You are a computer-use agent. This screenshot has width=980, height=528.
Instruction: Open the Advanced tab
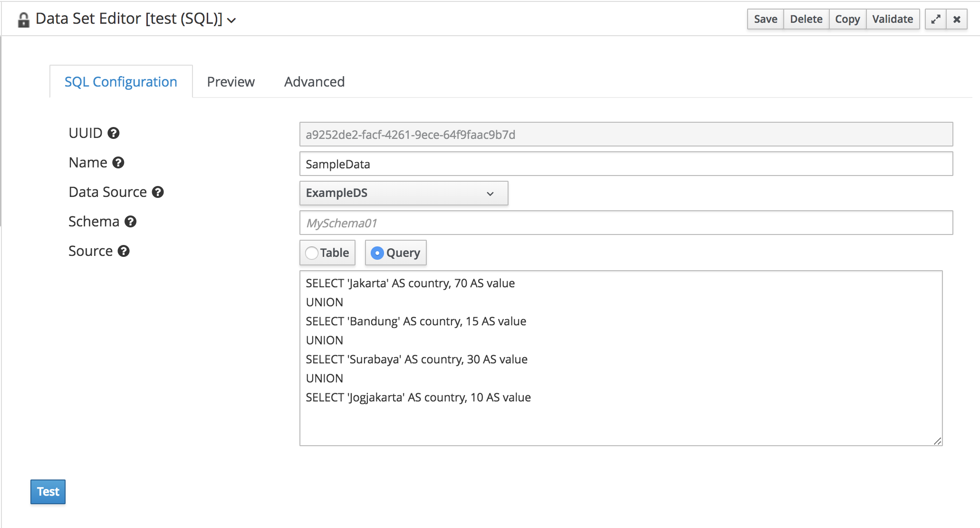pos(314,81)
